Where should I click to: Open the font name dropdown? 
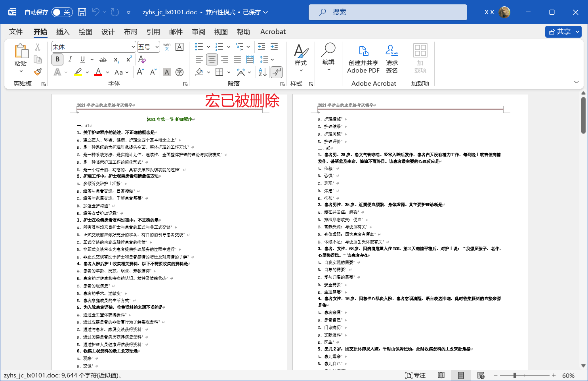133,47
